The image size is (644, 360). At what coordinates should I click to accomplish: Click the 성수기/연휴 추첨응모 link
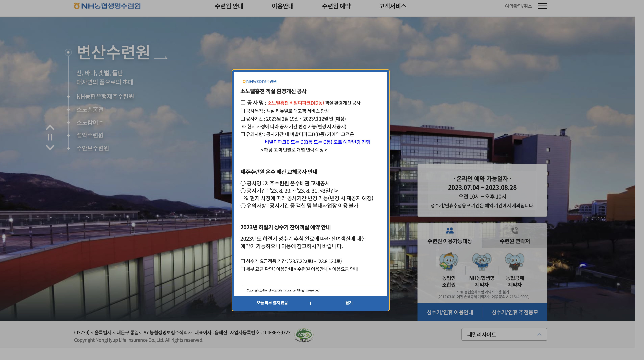tap(515, 312)
